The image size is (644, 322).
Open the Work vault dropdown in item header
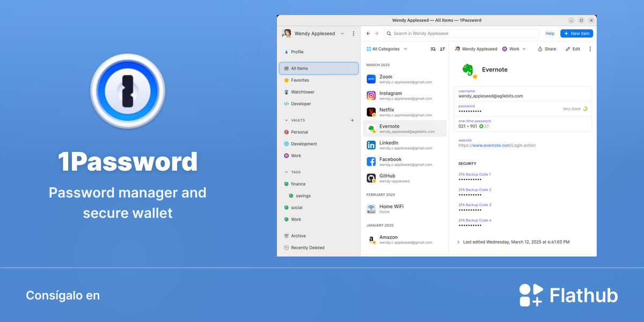[x=514, y=49]
